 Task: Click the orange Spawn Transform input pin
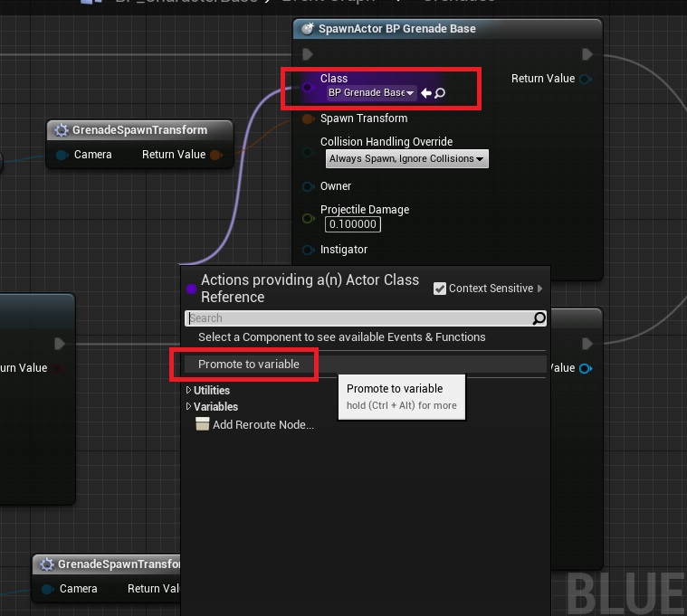(308, 118)
